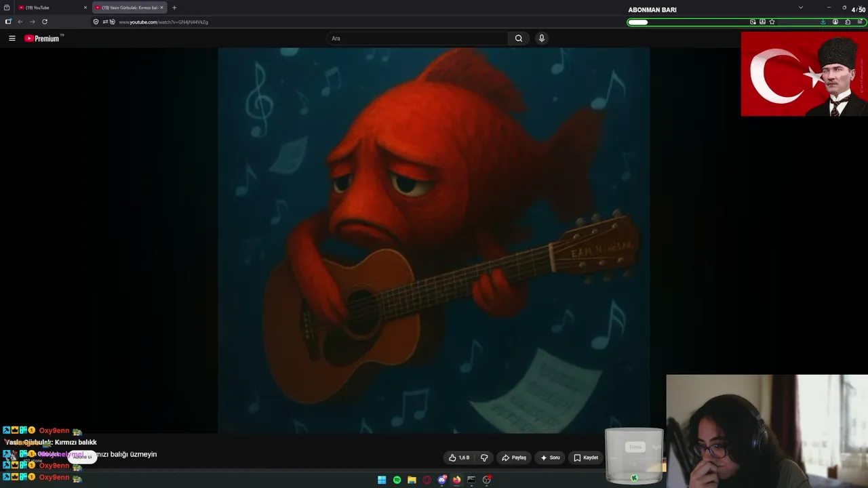Screen dimensions: 868x488
Task: Open the browser account profile icon
Action: 835,22
